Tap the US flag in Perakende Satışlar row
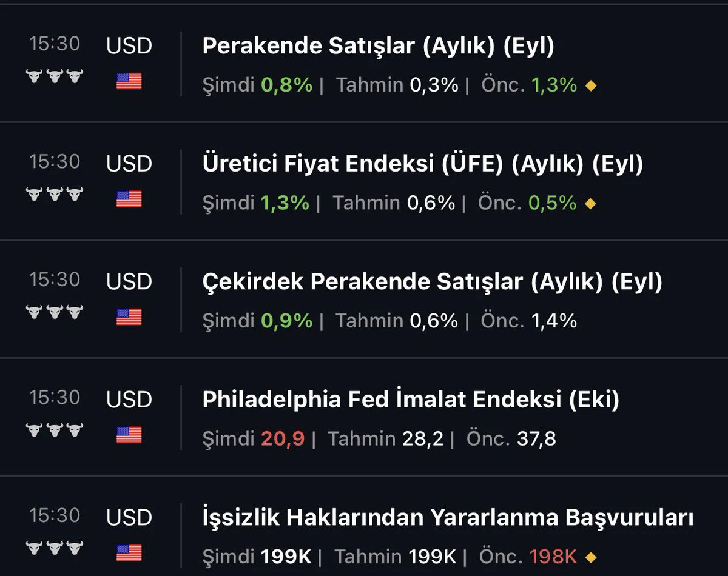 129,81
